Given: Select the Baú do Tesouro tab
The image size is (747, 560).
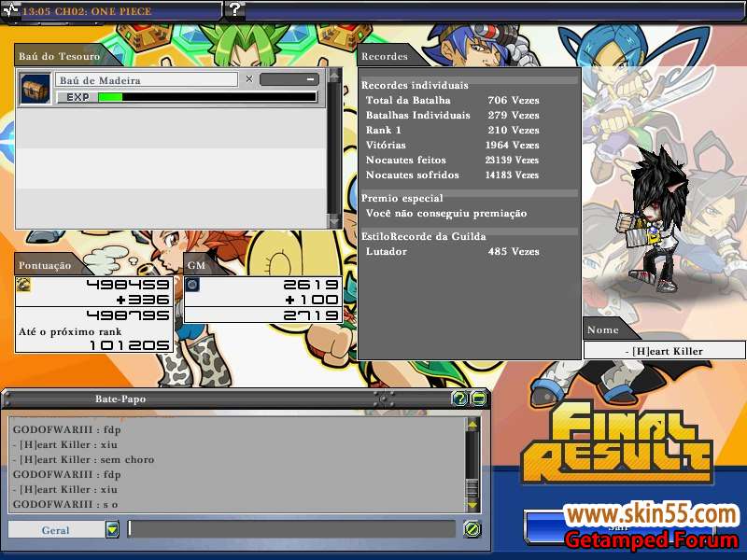Looking at the screenshot, I should tap(60, 56).
